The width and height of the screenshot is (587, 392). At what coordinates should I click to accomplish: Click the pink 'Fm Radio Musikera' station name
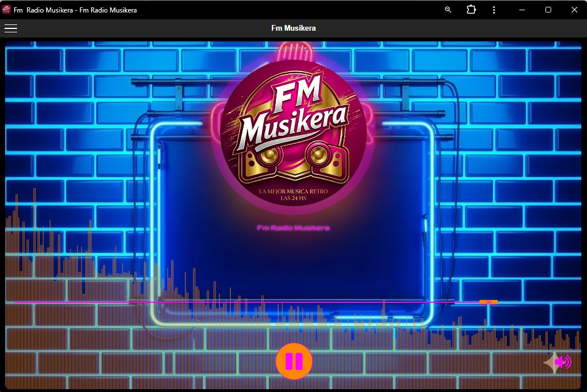click(293, 228)
